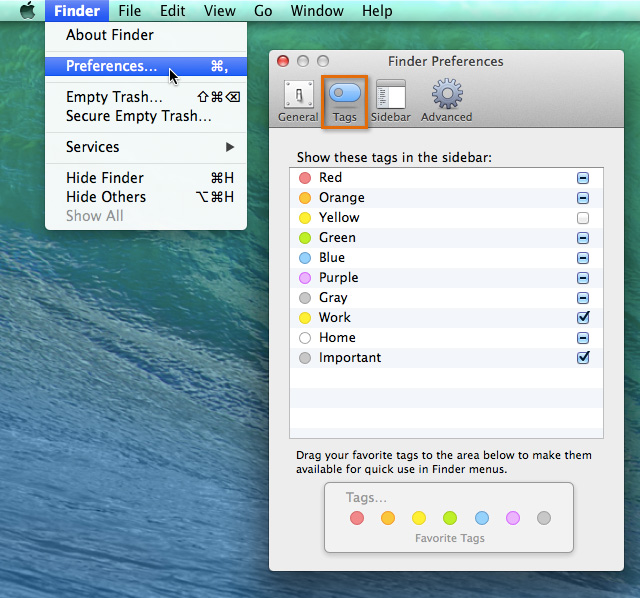
Task: Enable the Yellow tag sidebar checkbox
Action: click(x=583, y=218)
